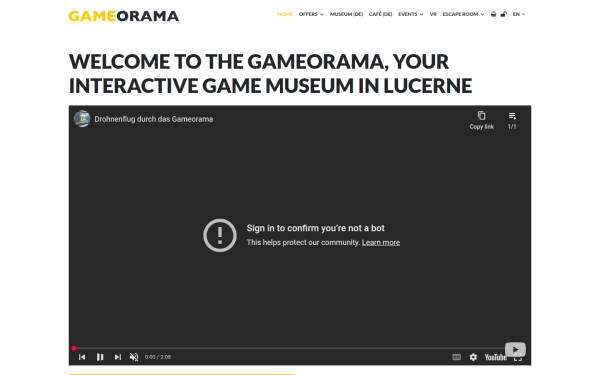Open the EN language selector
The width and height of the screenshot is (600, 375).
pos(519,14)
